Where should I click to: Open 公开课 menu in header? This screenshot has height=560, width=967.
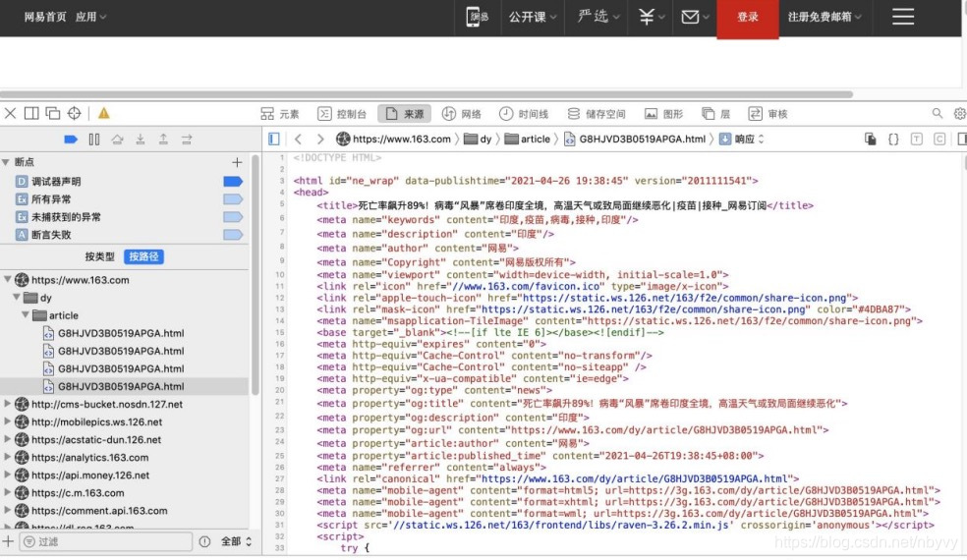tap(533, 17)
